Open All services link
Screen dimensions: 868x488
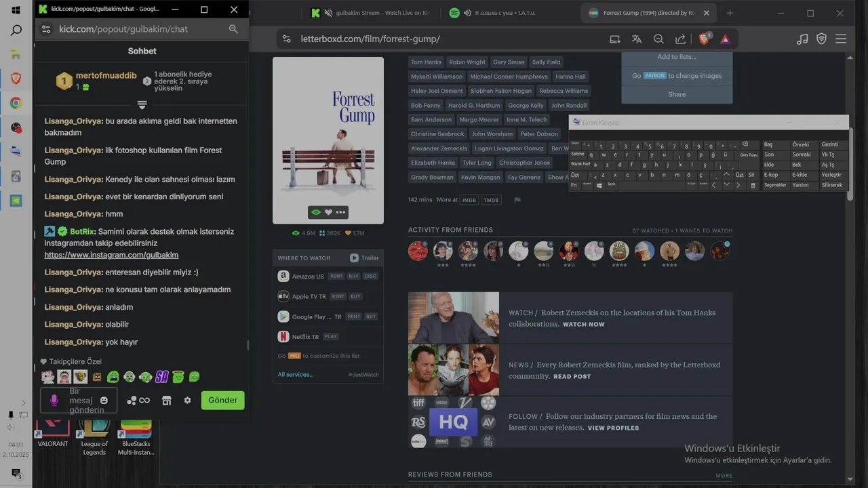point(296,374)
